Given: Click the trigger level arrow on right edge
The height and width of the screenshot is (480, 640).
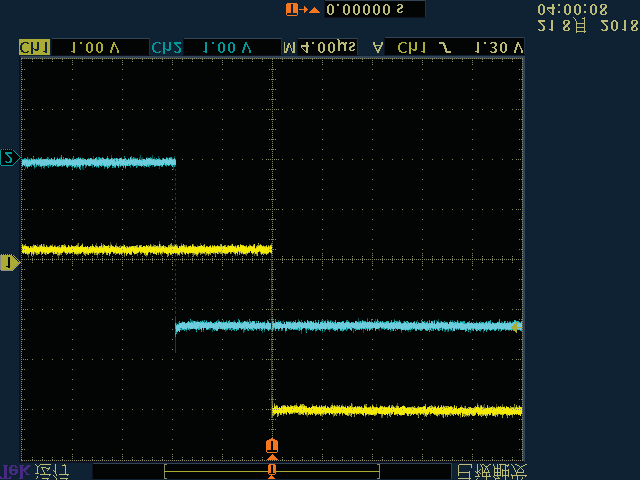Looking at the screenshot, I should pyautogui.click(x=516, y=326).
